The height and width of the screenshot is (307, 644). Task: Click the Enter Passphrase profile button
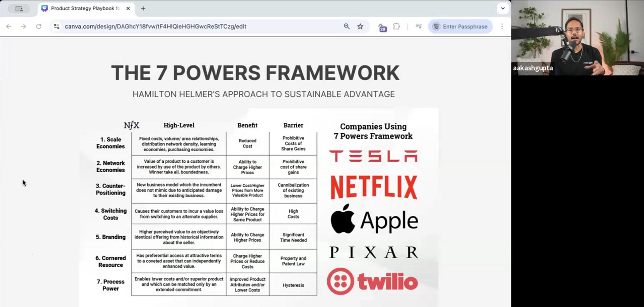coord(460,27)
